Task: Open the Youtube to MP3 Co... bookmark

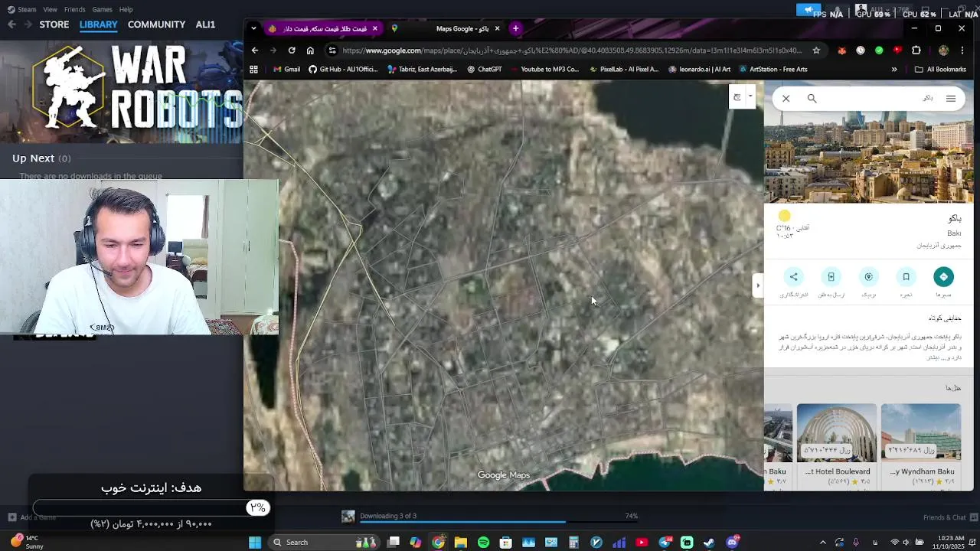Action: click(x=544, y=69)
